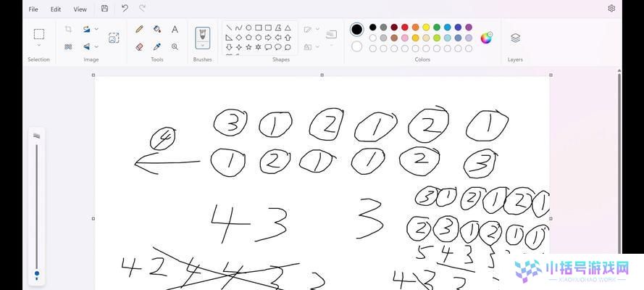Undo the last action
The image size is (644, 290).
click(125, 8)
